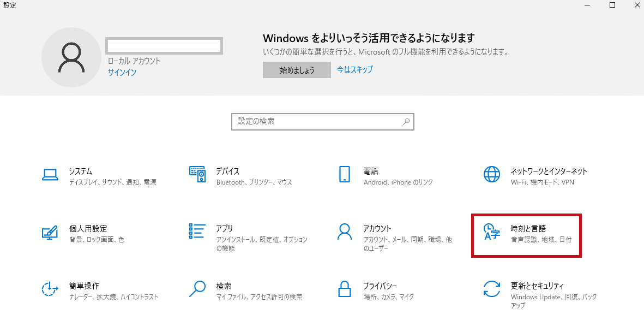Open the 個人用設定 paintbrush icon
The width and height of the screenshot is (644, 314).
tap(51, 233)
